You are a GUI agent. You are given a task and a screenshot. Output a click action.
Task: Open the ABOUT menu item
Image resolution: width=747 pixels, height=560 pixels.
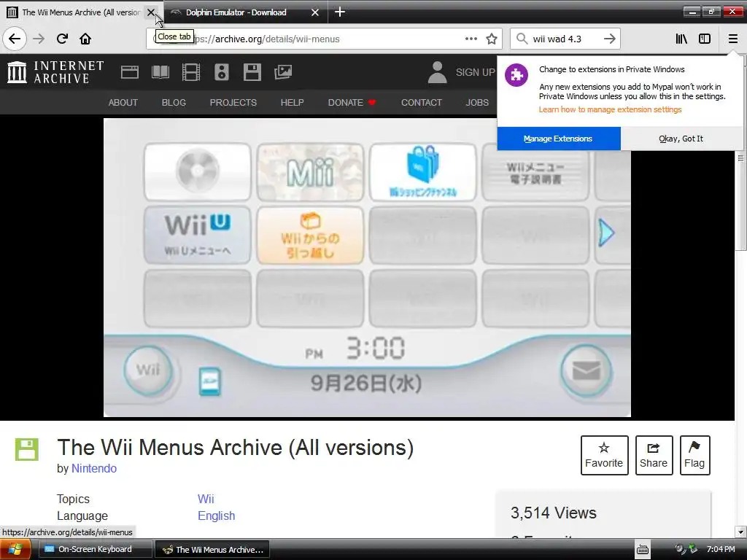click(x=123, y=102)
